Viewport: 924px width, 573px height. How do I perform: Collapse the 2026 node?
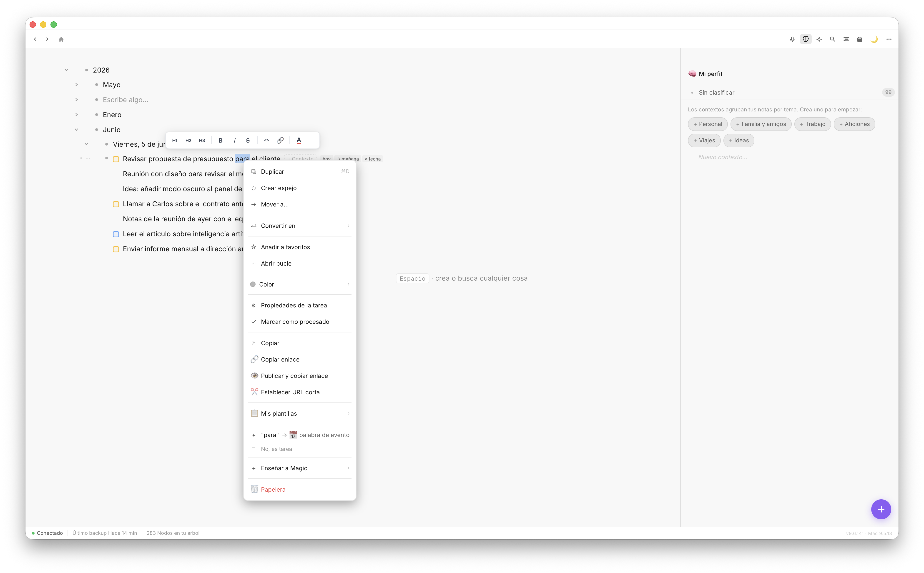66,70
